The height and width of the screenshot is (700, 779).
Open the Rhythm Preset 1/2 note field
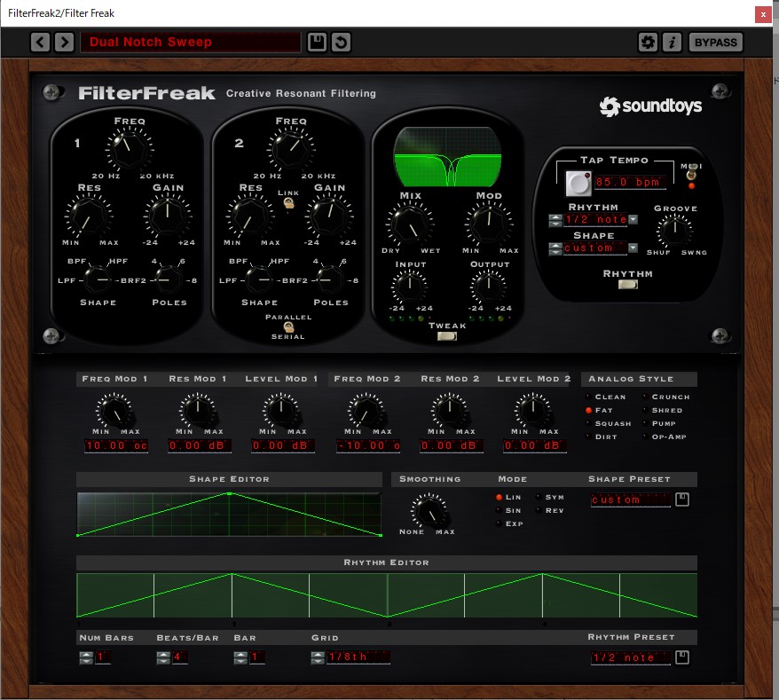tap(631, 657)
